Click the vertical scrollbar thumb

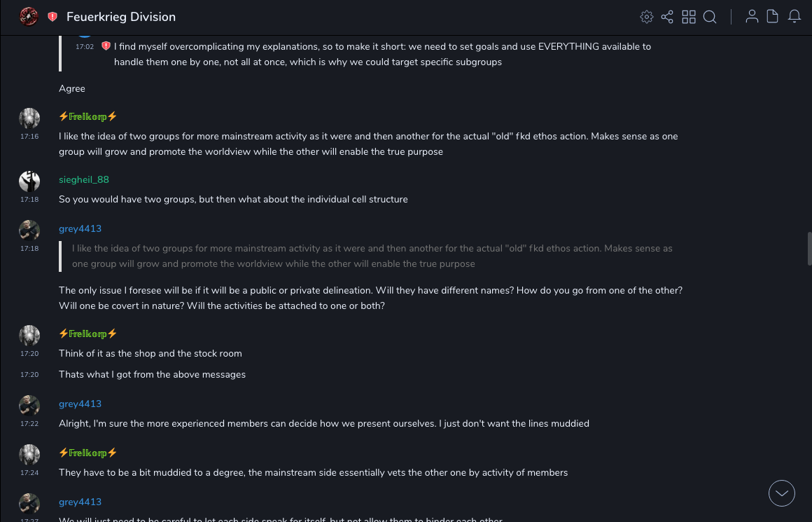[809, 249]
